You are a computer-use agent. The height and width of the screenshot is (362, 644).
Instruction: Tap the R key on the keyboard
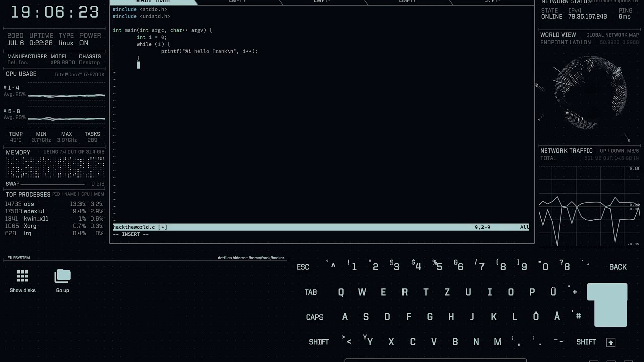pos(405,292)
